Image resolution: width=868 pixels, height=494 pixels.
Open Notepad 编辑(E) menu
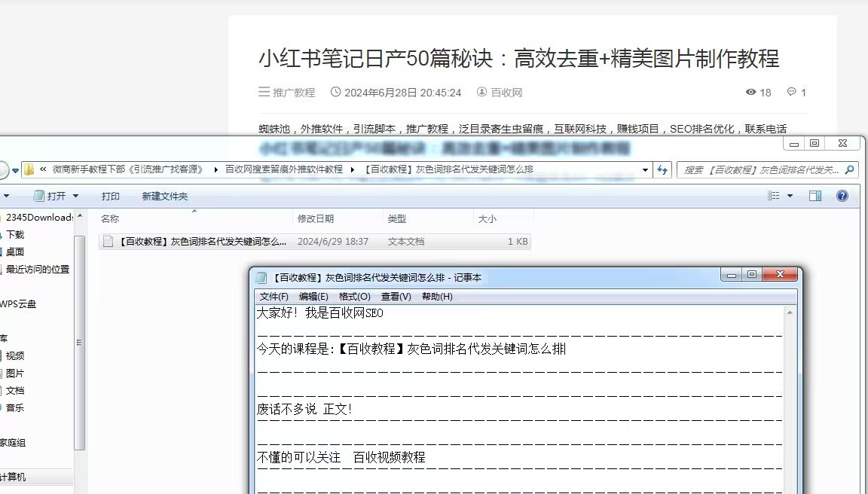pyautogui.click(x=313, y=297)
